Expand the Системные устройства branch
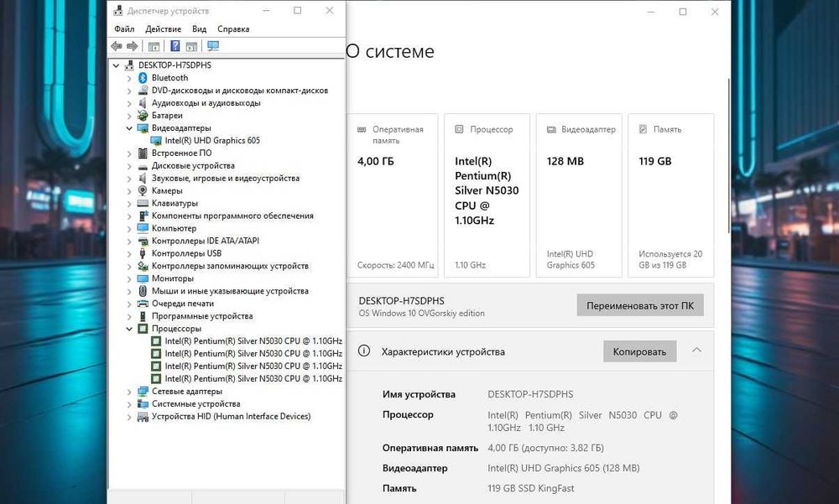The width and height of the screenshot is (839, 504). click(x=129, y=404)
